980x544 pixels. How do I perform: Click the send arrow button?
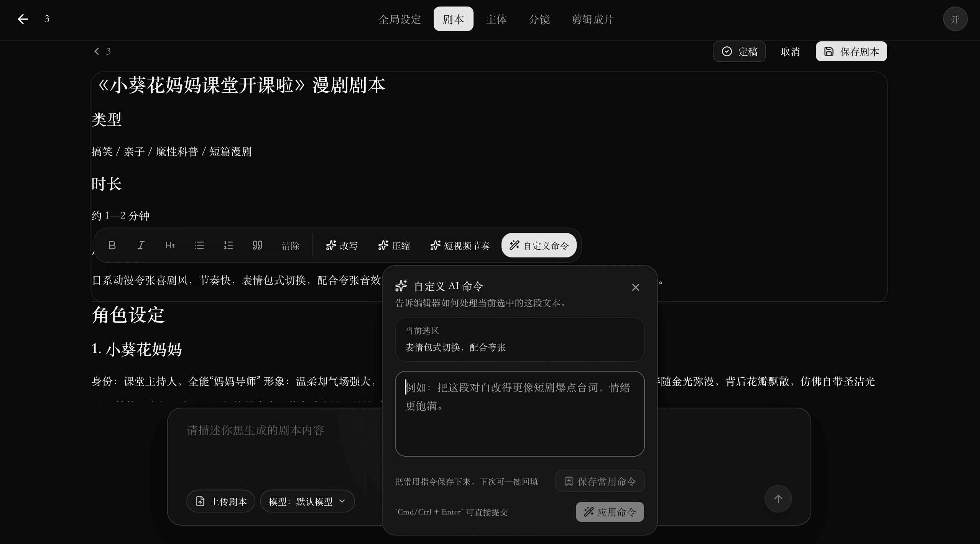click(778, 499)
